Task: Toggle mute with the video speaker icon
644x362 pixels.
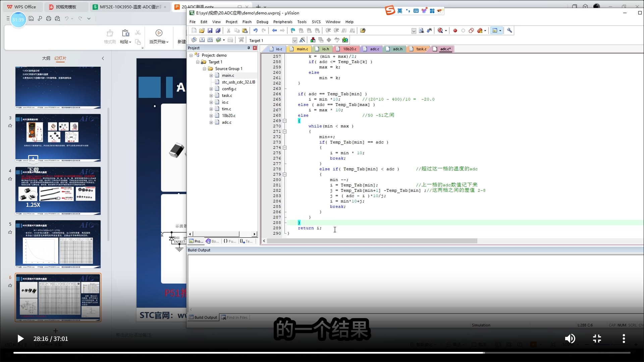Action: click(x=570, y=339)
